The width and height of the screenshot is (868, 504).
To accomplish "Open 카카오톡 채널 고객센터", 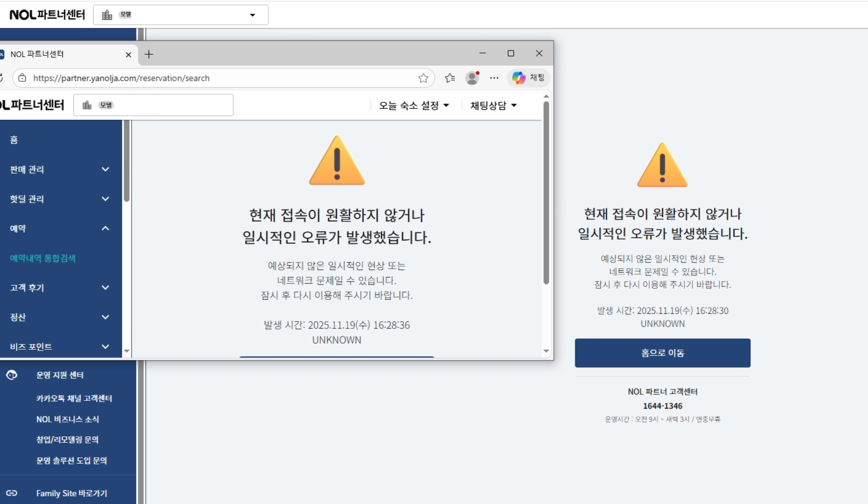I will click(74, 398).
